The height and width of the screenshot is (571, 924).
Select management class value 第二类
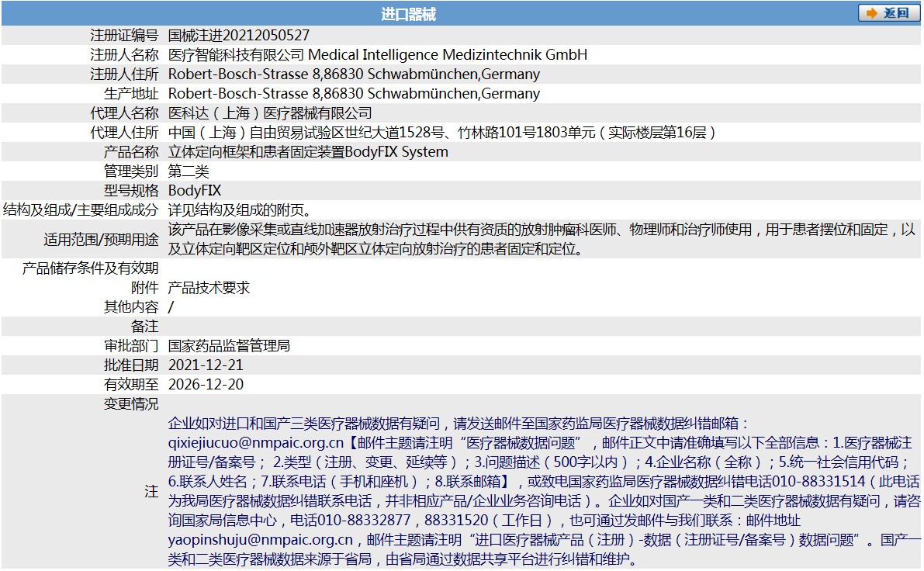point(189,171)
